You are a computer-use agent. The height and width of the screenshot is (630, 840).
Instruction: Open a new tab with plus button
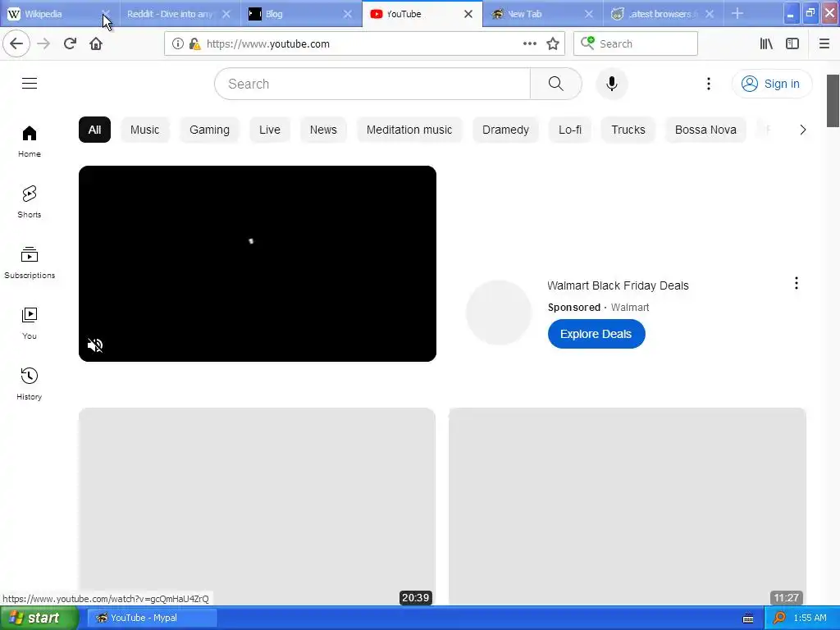tap(737, 14)
